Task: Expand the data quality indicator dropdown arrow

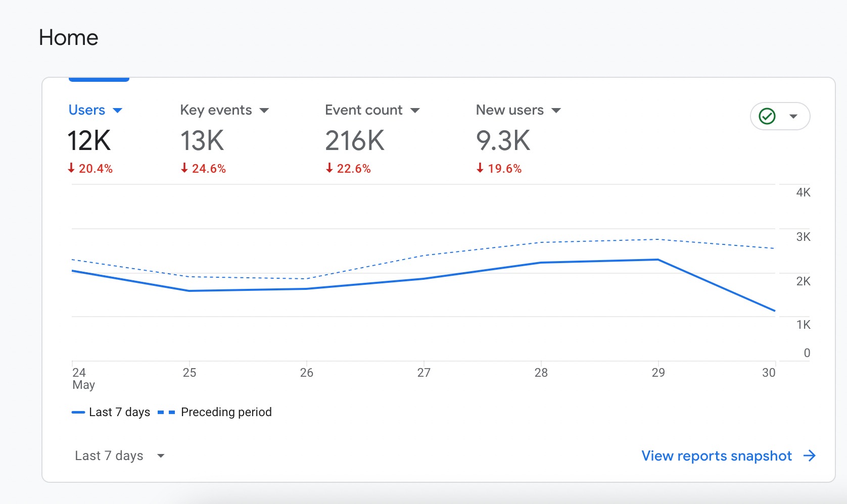Action: 793,117
